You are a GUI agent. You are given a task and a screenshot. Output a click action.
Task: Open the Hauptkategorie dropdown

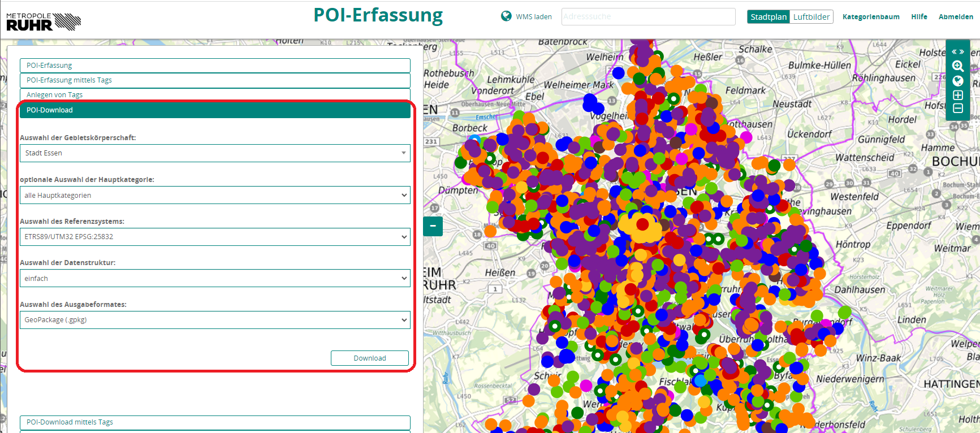215,195
